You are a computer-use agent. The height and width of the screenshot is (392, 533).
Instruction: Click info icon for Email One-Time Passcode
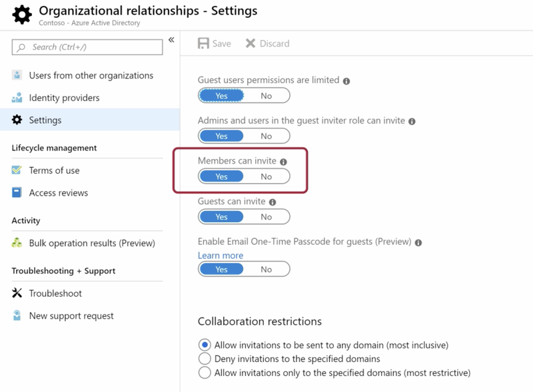coord(418,243)
